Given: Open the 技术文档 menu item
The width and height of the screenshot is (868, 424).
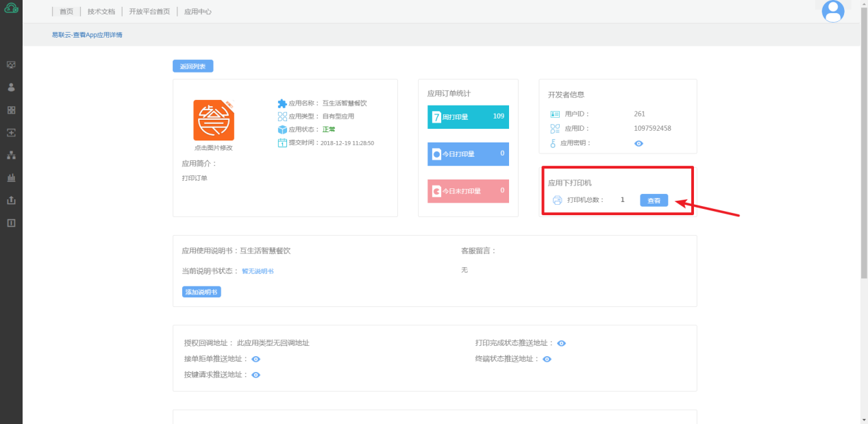Looking at the screenshot, I should pyautogui.click(x=101, y=12).
